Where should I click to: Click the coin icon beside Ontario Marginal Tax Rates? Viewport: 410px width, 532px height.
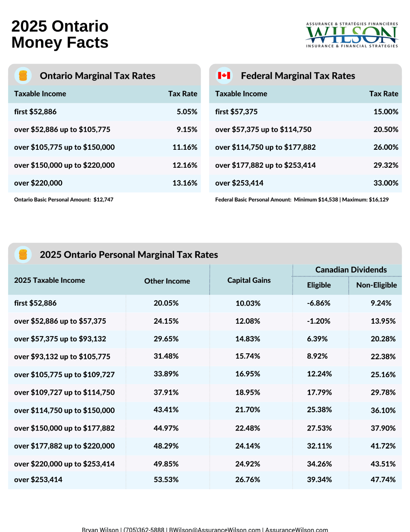[x=23, y=76]
